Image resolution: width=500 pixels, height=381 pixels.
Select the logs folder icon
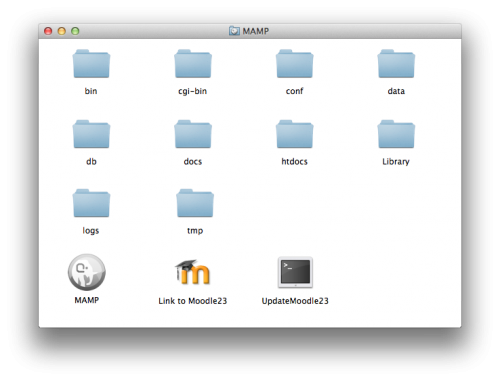(x=91, y=203)
